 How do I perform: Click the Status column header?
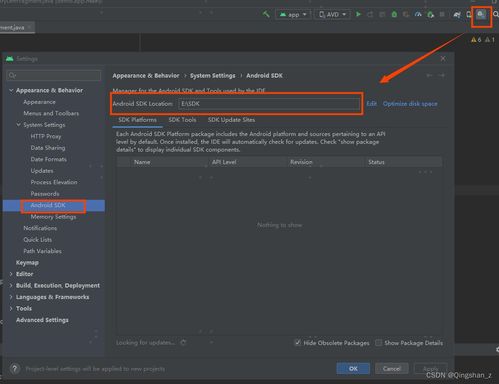(376, 162)
